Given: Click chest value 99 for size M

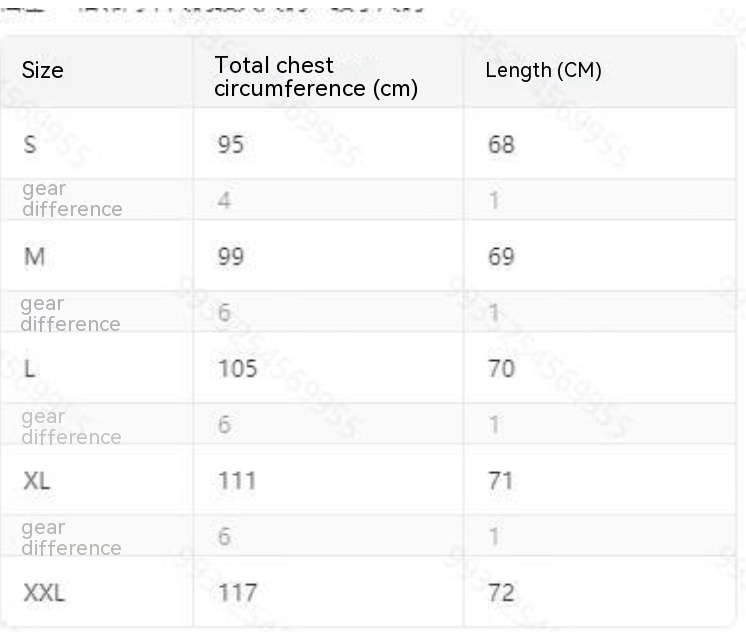Looking at the screenshot, I should tap(231, 257).
